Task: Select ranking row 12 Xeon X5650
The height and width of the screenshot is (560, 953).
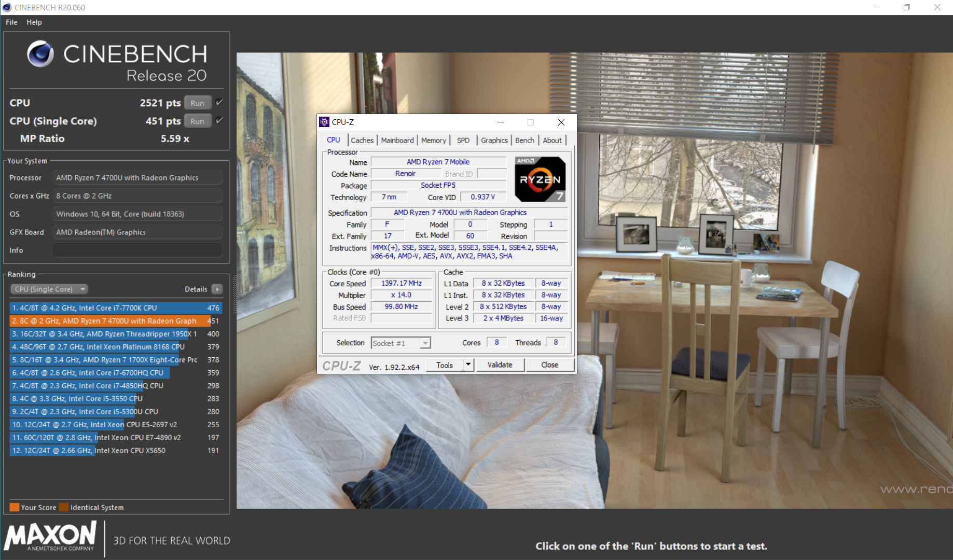Action: tap(116, 450)
